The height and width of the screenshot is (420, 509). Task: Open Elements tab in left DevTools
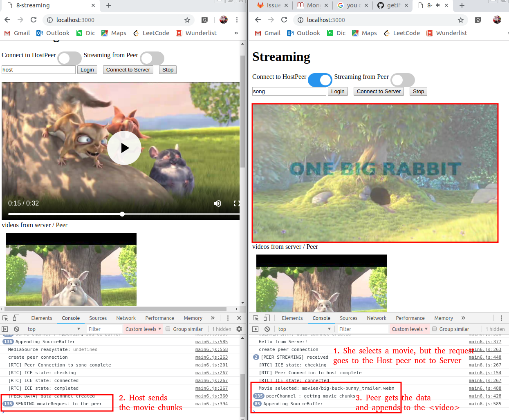point(42,318)
